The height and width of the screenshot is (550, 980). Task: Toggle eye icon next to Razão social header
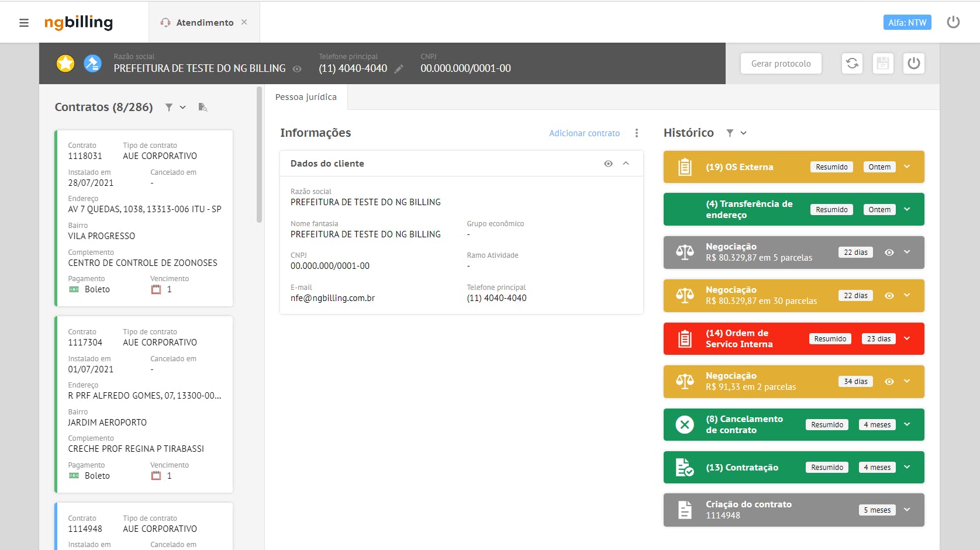tap(297, 69)
